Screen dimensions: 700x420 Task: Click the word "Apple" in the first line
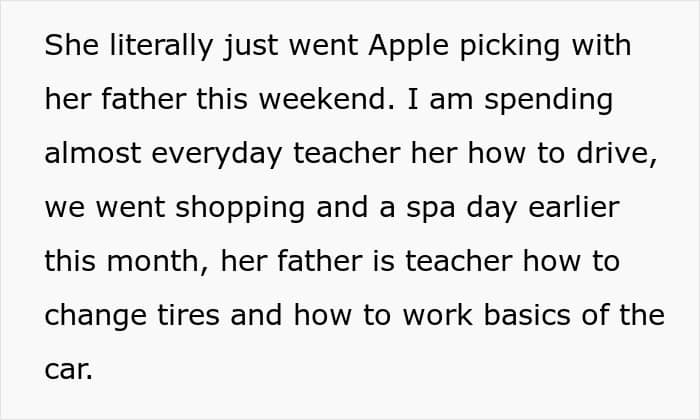point(408,46)
